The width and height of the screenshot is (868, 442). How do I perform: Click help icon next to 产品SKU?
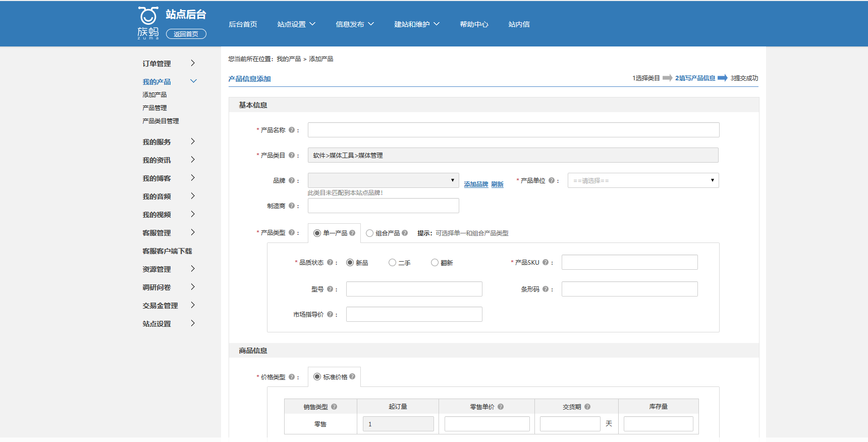546,262
